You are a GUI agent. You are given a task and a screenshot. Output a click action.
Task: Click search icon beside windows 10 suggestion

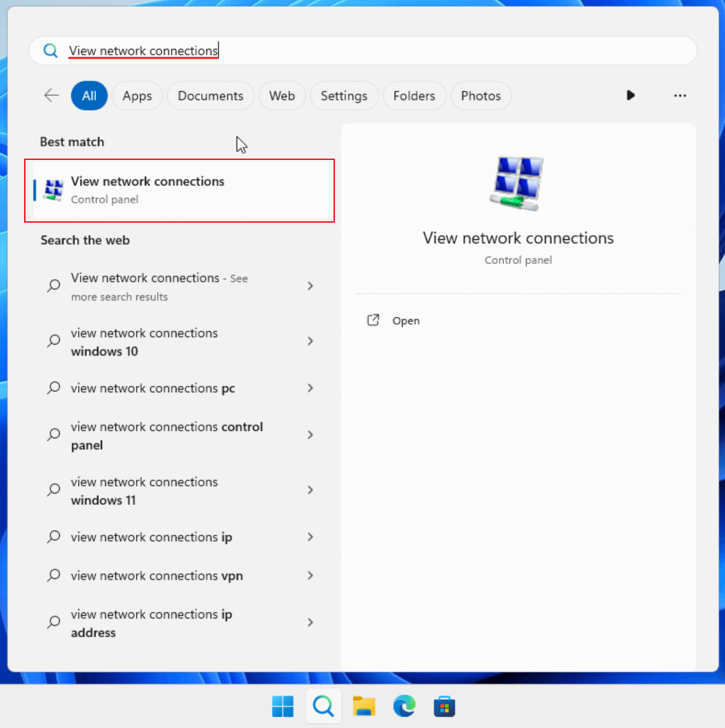pyautogui.click(x=54, y=341)
